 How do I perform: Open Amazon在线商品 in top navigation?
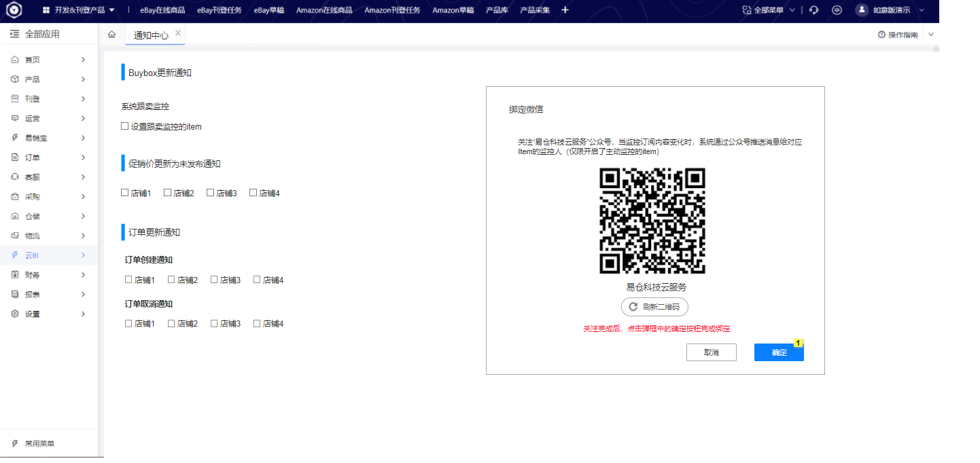(x=324, y=10)
